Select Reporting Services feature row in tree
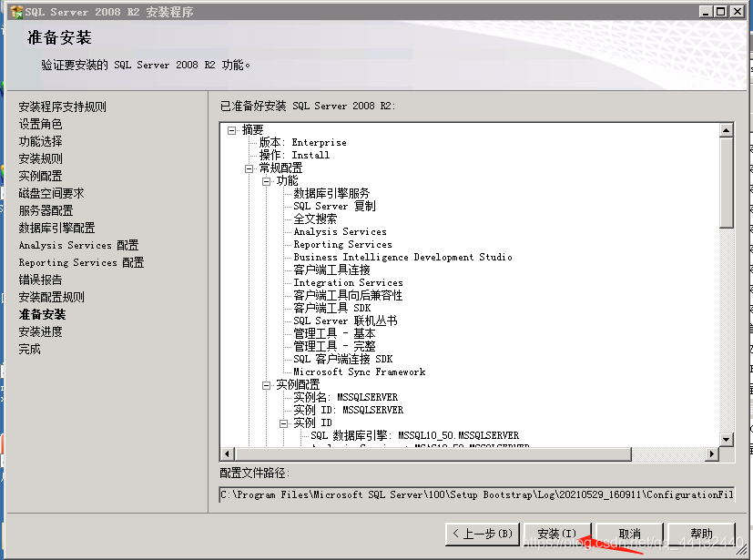The width and height of the screenshot is (753, 560). point(342,244)
